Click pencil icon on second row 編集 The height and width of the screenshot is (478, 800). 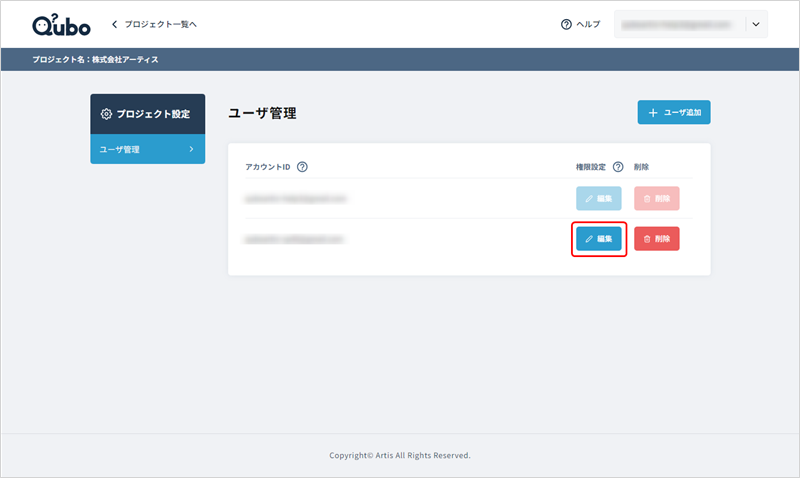pos(589,239)
